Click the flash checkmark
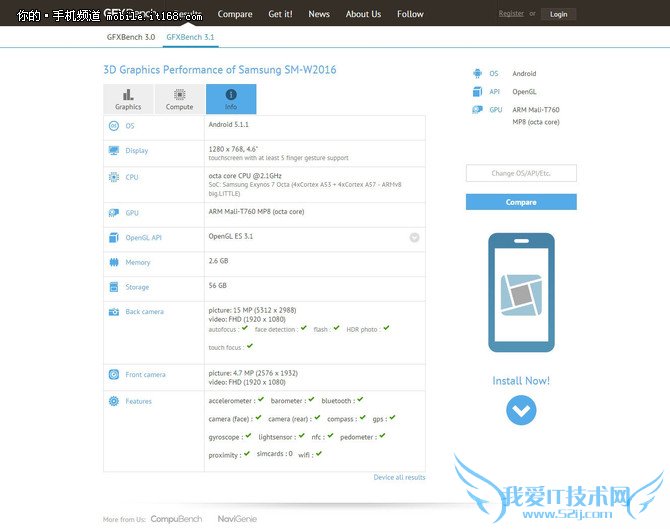The image size is (670, 529). (337, 328)
